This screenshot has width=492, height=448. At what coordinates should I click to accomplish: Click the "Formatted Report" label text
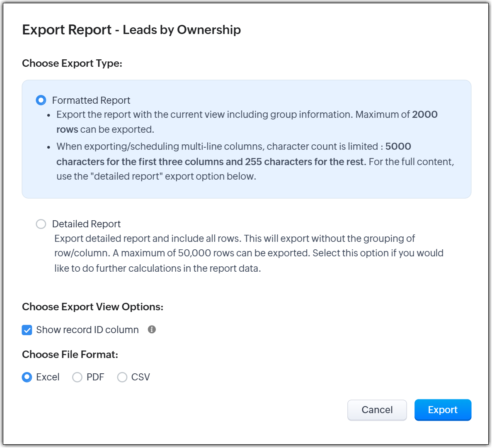coord(91,100)
